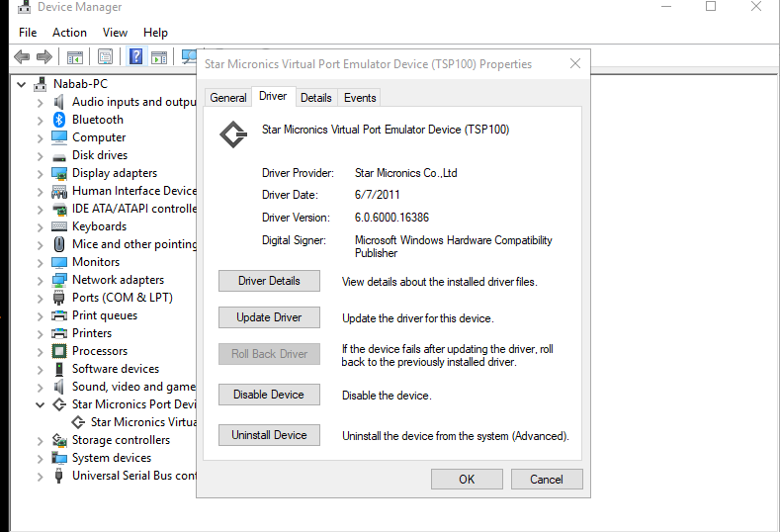
Task: Select the Audio inputs and outputs speaker icon
Action: click(58, 102)
